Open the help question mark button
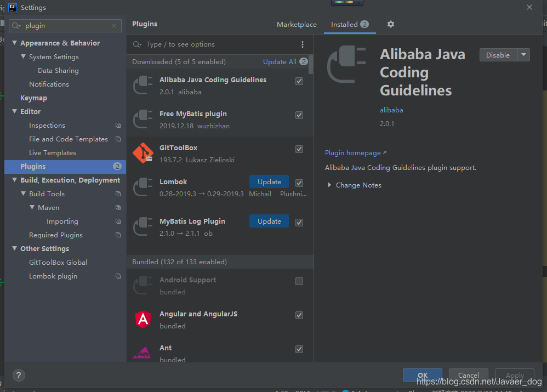Image resolution: width=547 pixels, height=392 pixels. pos(19,375)
